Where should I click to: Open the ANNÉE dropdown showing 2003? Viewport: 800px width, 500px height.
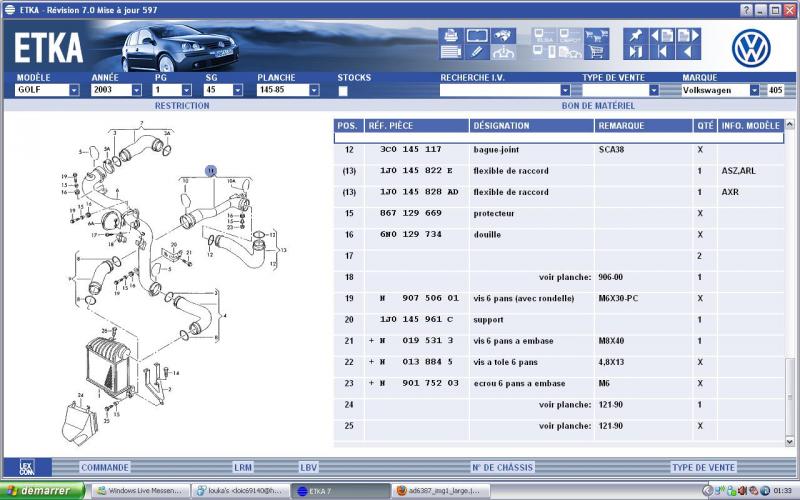[x=136, y=90]
